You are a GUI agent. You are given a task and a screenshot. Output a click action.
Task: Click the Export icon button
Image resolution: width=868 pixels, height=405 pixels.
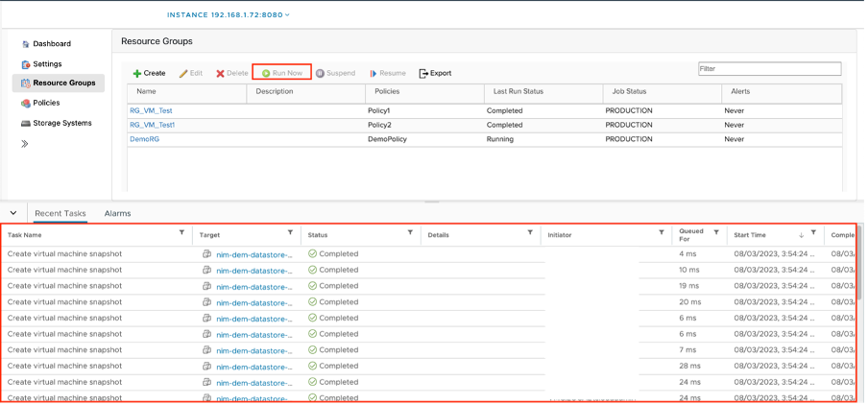(x=423, y=73)
